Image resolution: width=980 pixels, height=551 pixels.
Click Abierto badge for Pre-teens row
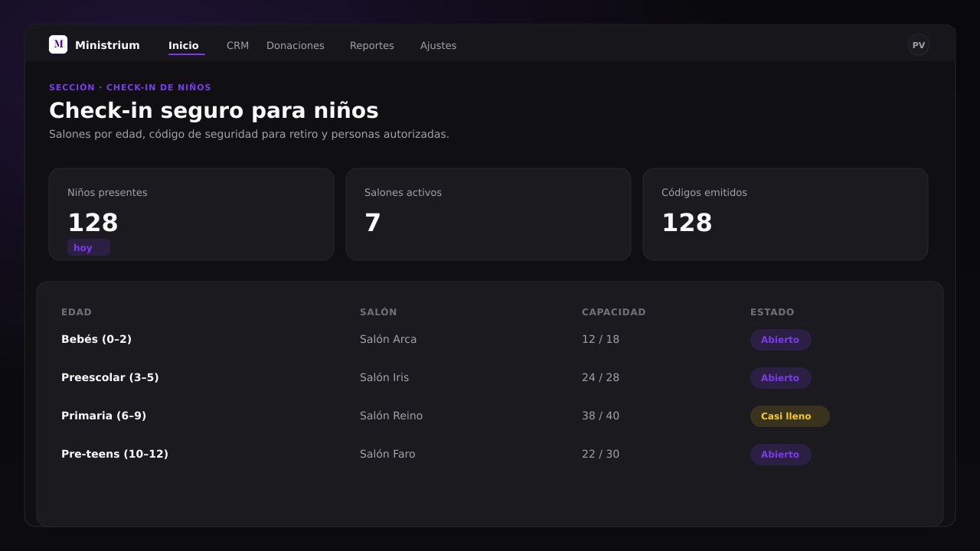click(781, 455)
